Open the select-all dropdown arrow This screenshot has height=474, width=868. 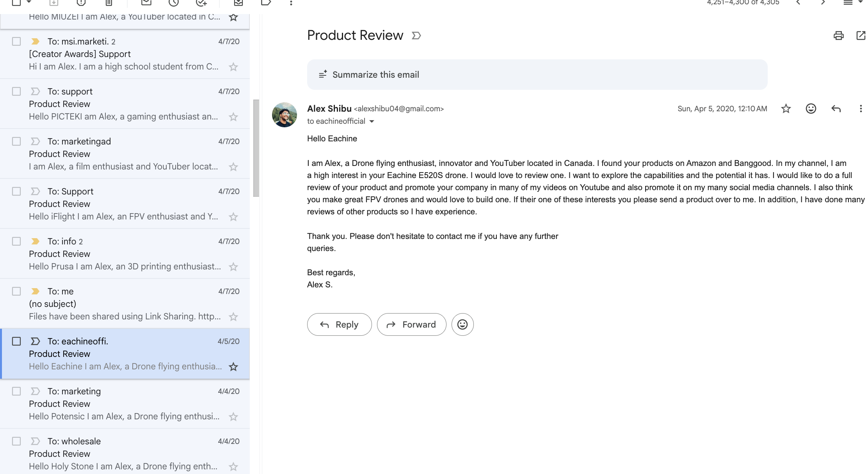click(x=29, y=2)
